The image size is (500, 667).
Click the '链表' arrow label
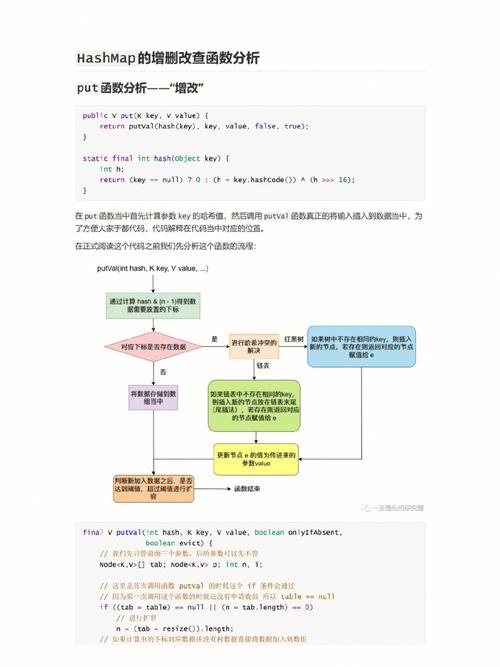[263, 365]
